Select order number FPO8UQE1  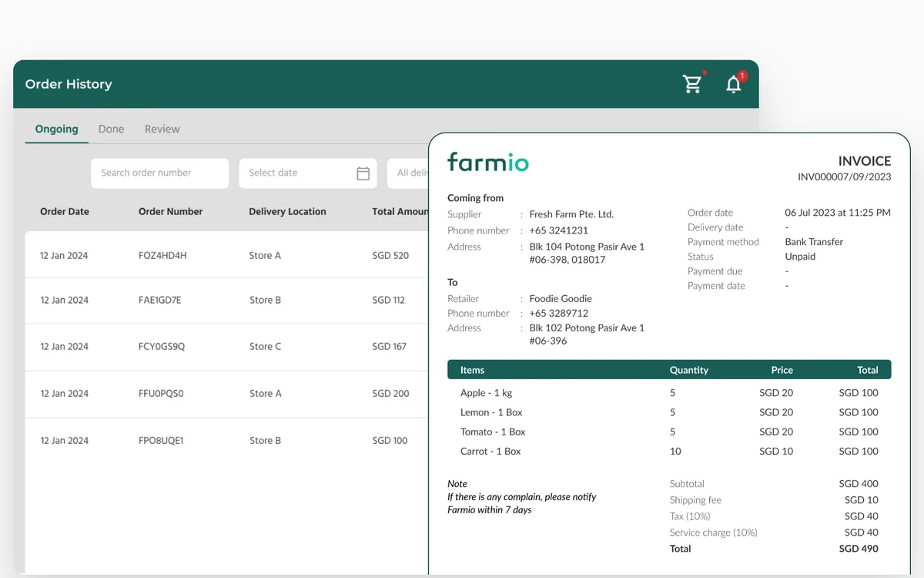click(x=161, y=440)
